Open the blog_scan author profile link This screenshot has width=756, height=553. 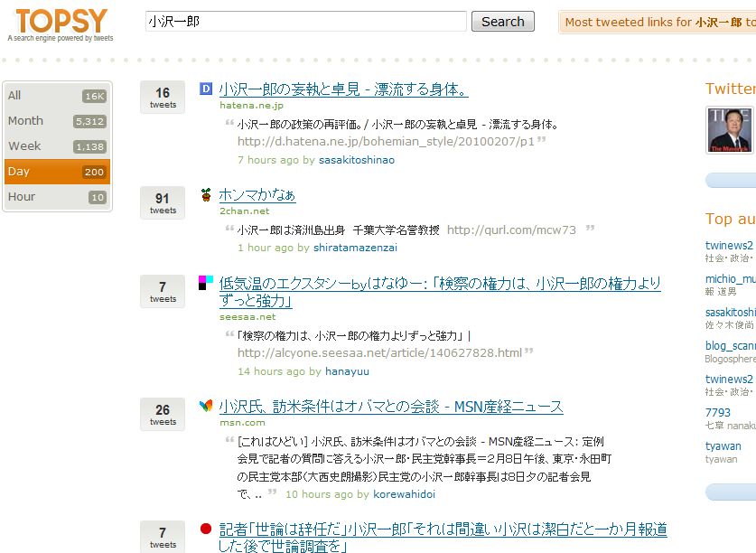tap(731, 345)
